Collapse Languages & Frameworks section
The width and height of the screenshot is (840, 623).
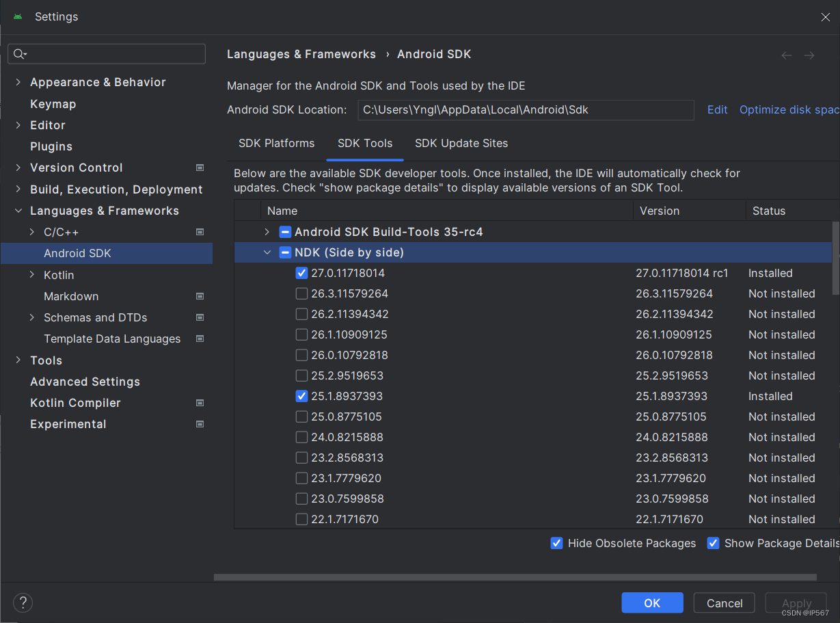[18, 211]
